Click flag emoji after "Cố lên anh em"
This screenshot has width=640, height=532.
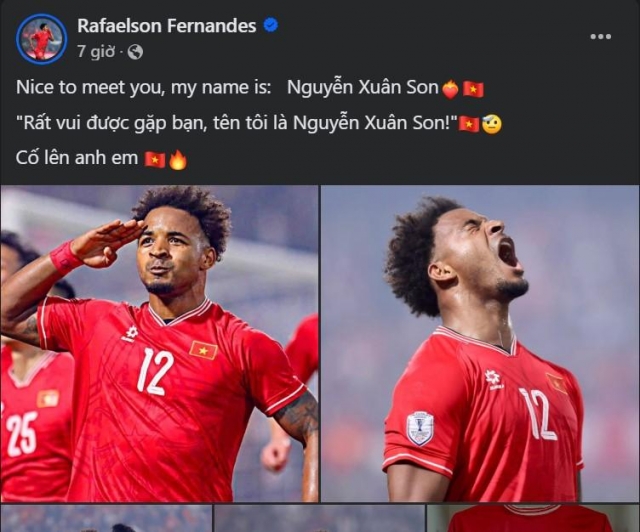155,159
